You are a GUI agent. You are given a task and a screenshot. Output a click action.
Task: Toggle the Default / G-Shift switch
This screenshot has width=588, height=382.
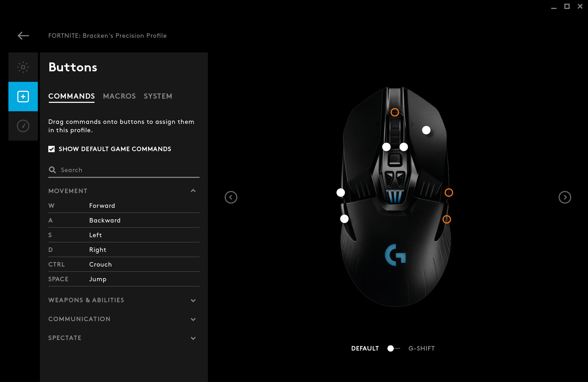(393, 348)
